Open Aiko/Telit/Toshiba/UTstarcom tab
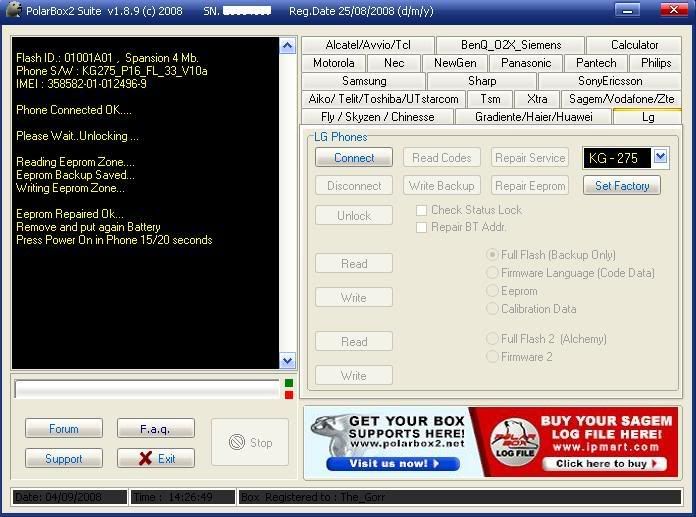 pyautogui.click(x=383, y=99)
